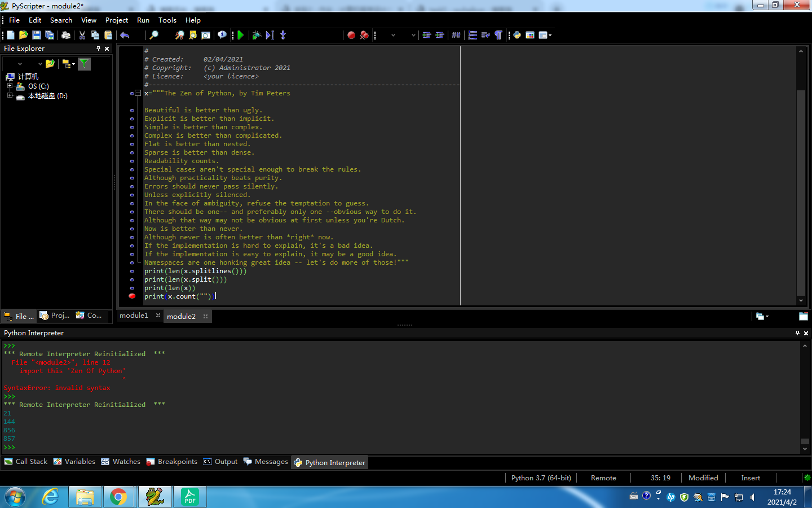Open the File Explorer back-history dropdown arrow

pos(20,64)
